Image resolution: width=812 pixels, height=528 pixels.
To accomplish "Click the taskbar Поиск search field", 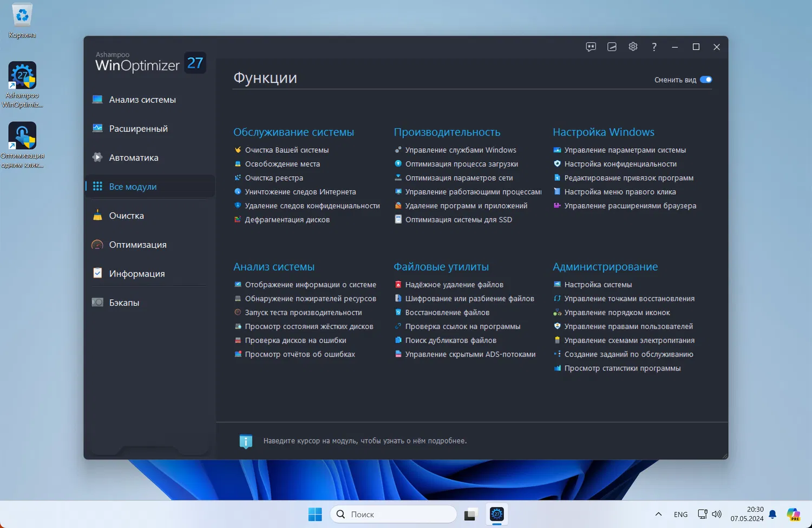I will [394, 514].
